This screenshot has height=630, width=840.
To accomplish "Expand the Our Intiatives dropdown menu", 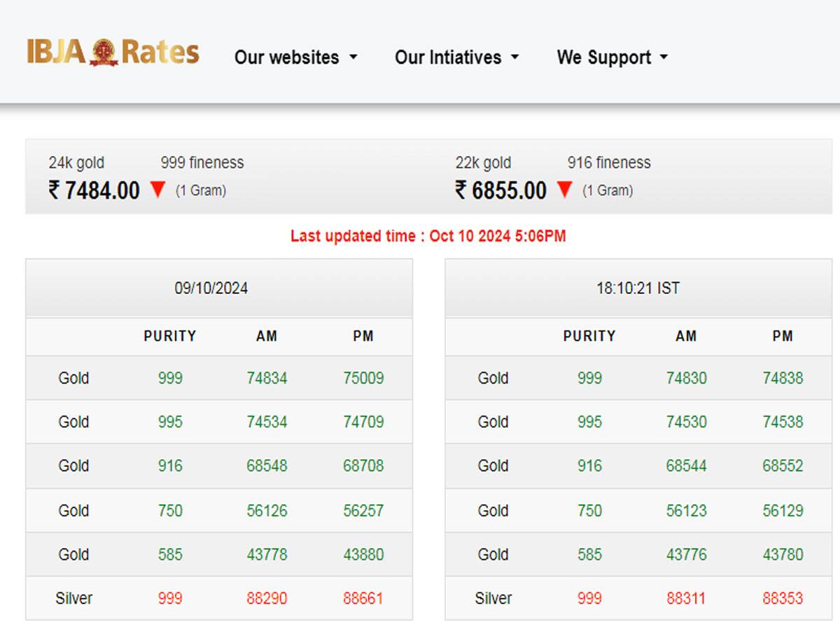I will point(457,57).
